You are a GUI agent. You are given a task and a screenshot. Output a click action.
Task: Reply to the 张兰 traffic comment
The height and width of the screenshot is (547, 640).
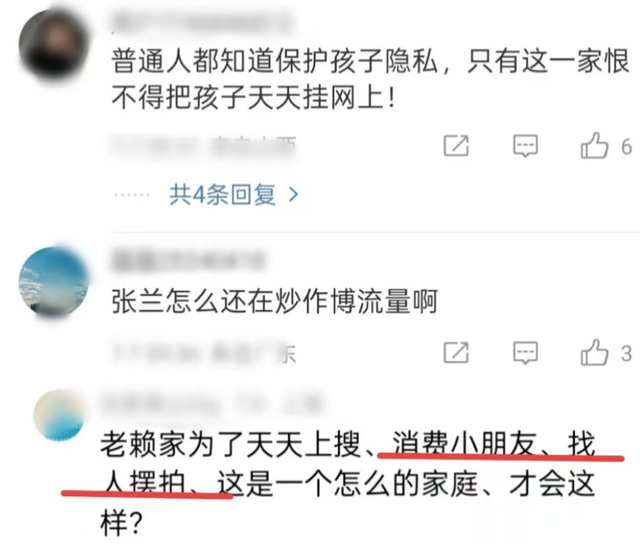click(525, 353)
